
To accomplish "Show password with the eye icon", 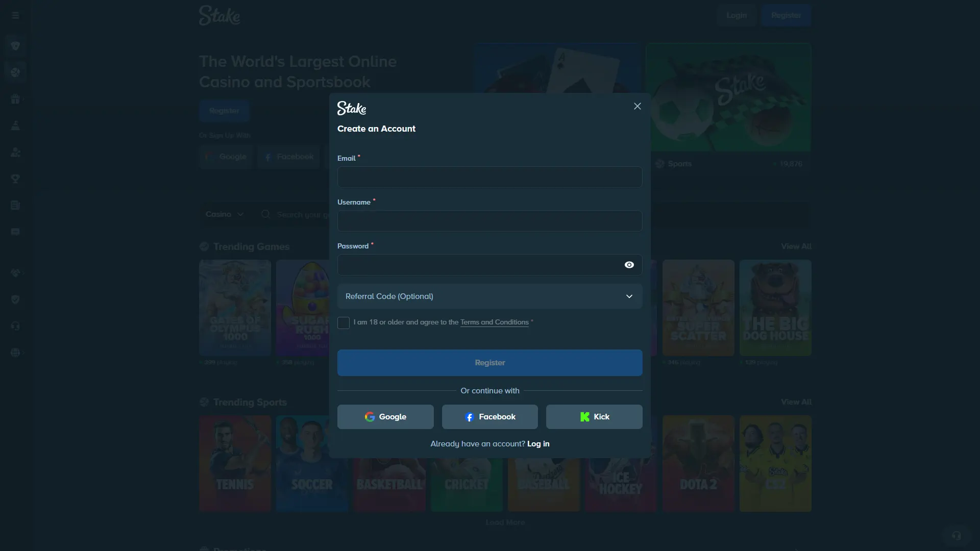I will coord(629,265).
